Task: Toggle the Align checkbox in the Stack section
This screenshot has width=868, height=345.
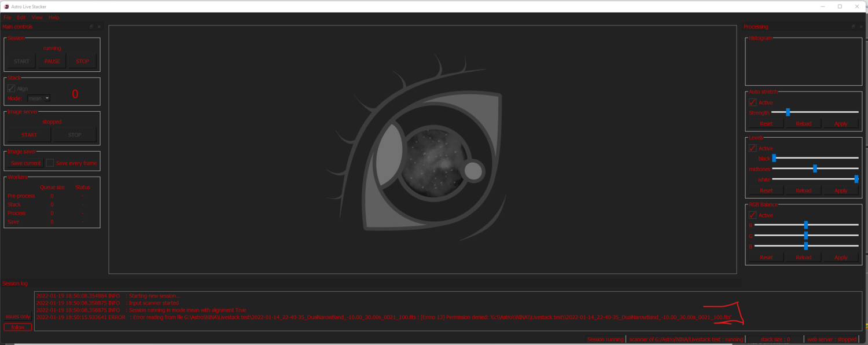Action: click(x=11, y=88)
